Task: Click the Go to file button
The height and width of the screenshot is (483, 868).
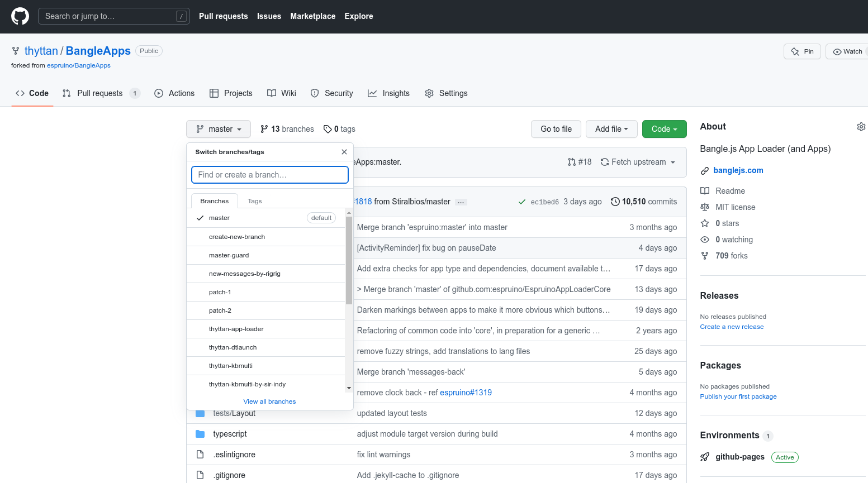Action: click(556, 129)
